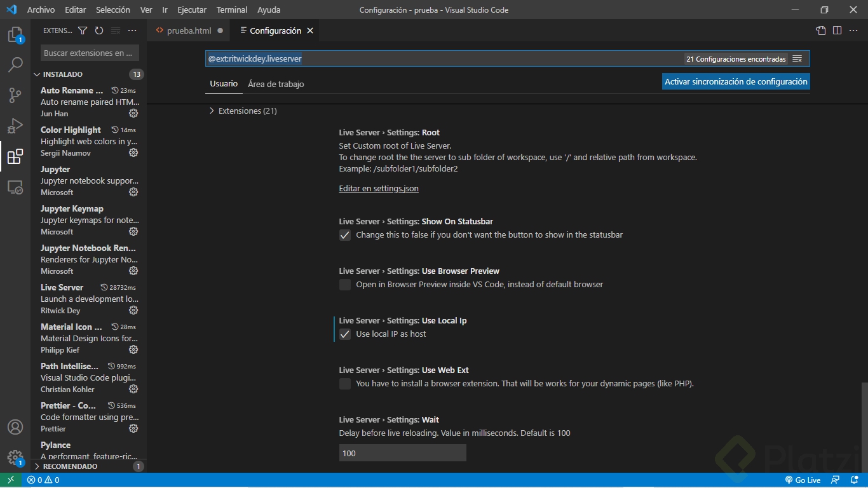Screen dimensions: 868x488
Task: Open the Ver menu
Action: (146, 10)
